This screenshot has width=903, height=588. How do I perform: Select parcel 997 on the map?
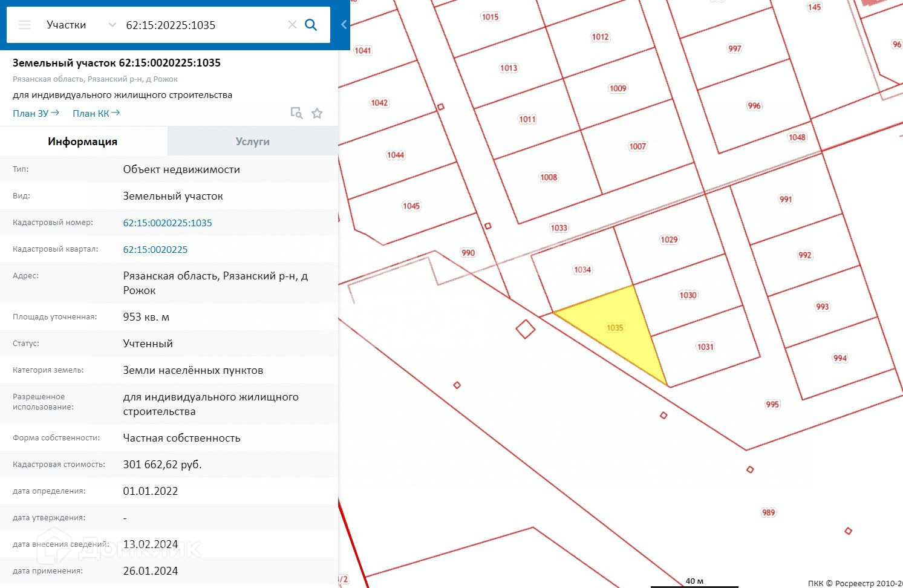point(735,48)
